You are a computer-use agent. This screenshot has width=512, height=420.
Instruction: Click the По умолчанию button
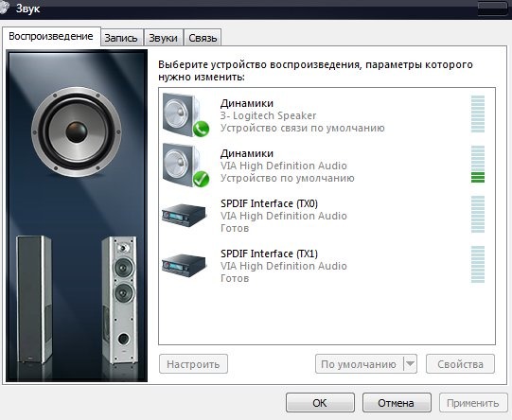[360, 364]
